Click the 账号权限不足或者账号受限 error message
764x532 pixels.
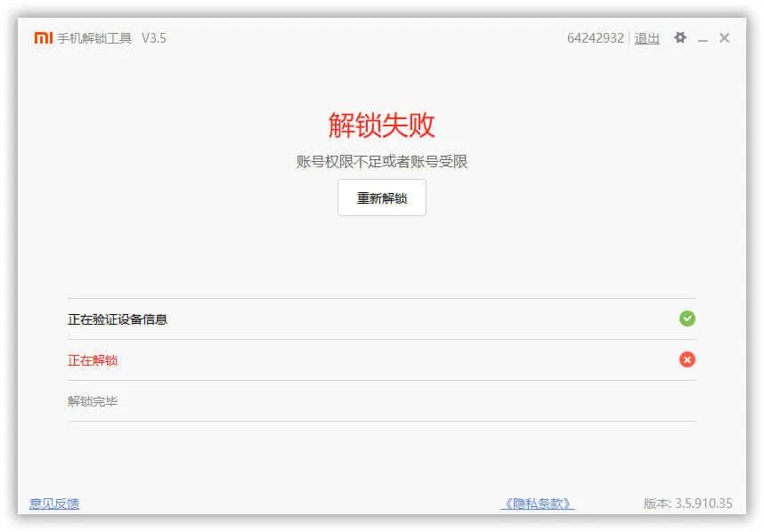tap(381, 162)
